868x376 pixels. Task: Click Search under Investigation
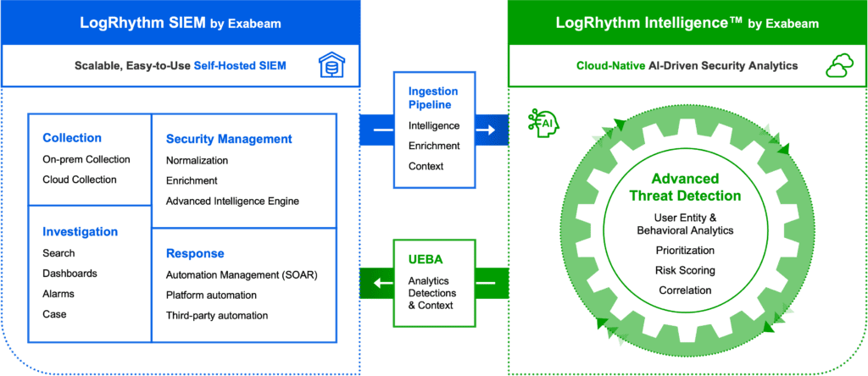(x=58, y=253)
